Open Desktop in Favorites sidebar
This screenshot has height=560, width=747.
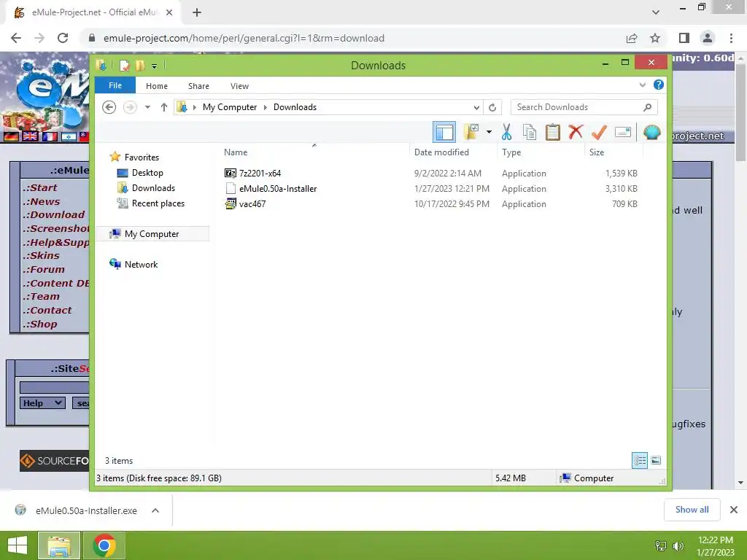click(x=147, y=173)
